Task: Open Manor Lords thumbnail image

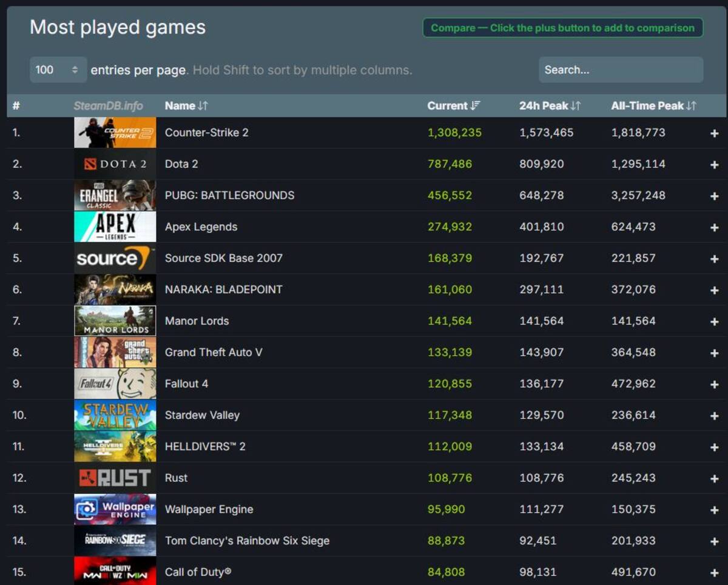Action: 115,321
